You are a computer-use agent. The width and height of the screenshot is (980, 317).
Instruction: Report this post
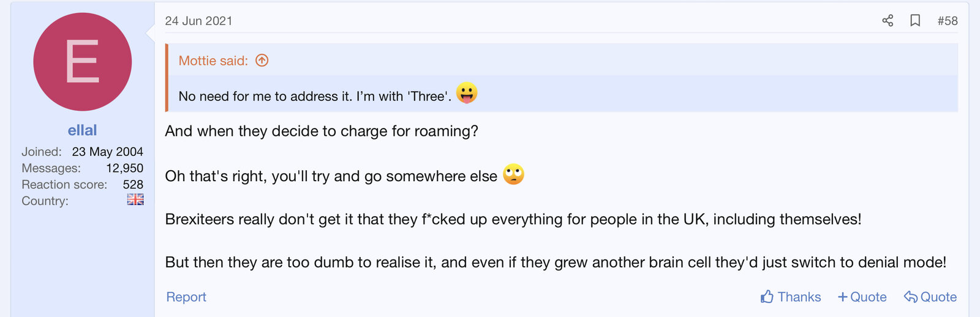point(186,297)
